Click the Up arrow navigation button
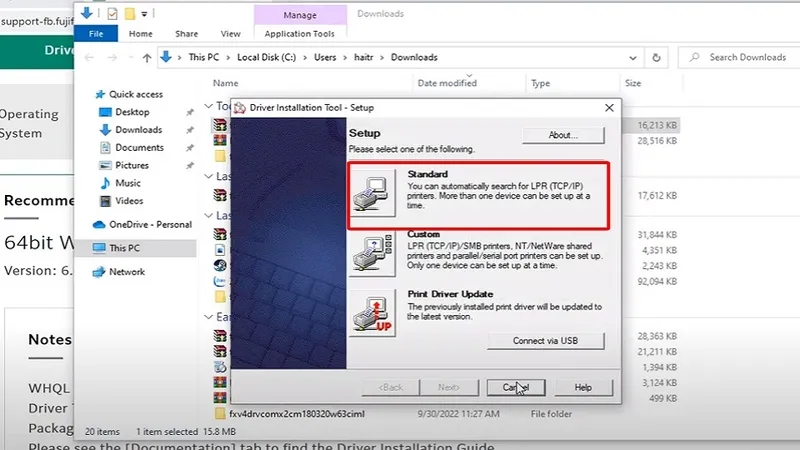 coord(148,58)
